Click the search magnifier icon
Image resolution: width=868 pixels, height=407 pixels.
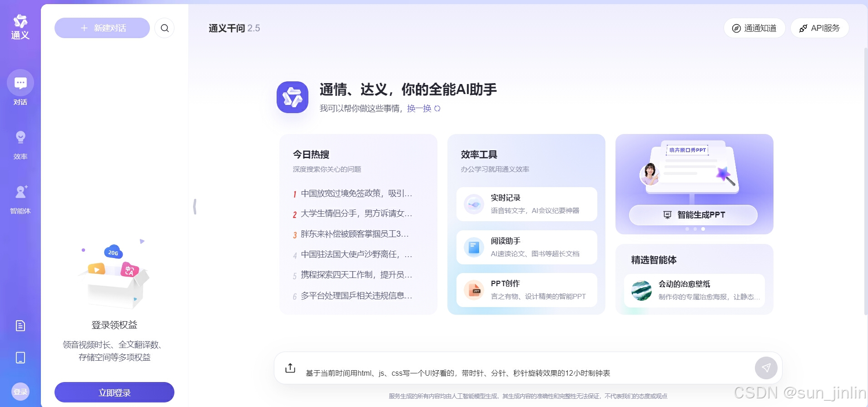tap(164, 28)
